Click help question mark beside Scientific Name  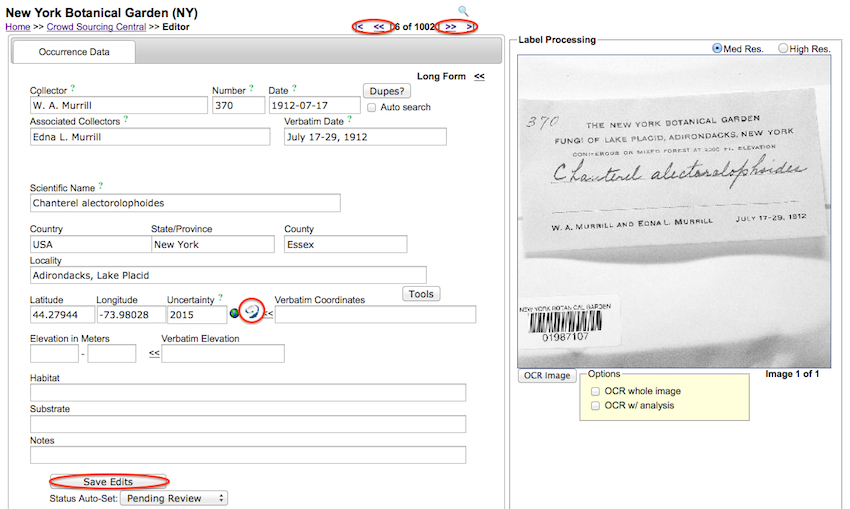click(x=101, y=186)
